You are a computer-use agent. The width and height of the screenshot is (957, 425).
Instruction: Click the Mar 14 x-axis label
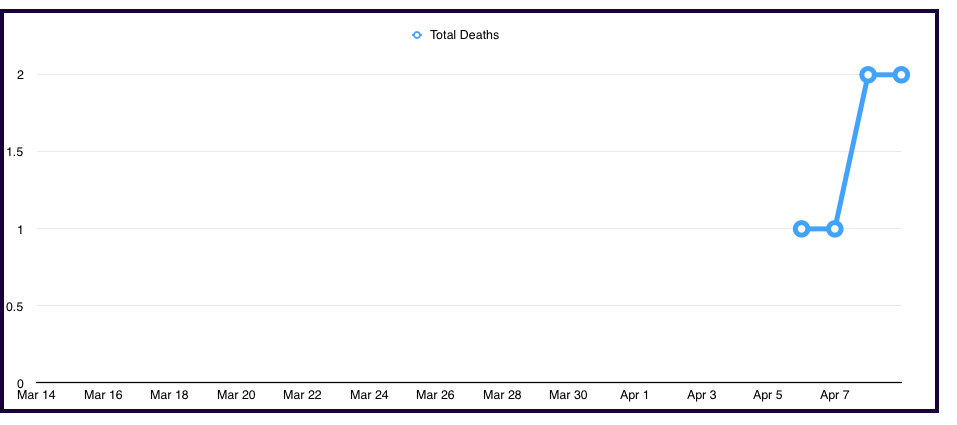[x=37, y=395]
